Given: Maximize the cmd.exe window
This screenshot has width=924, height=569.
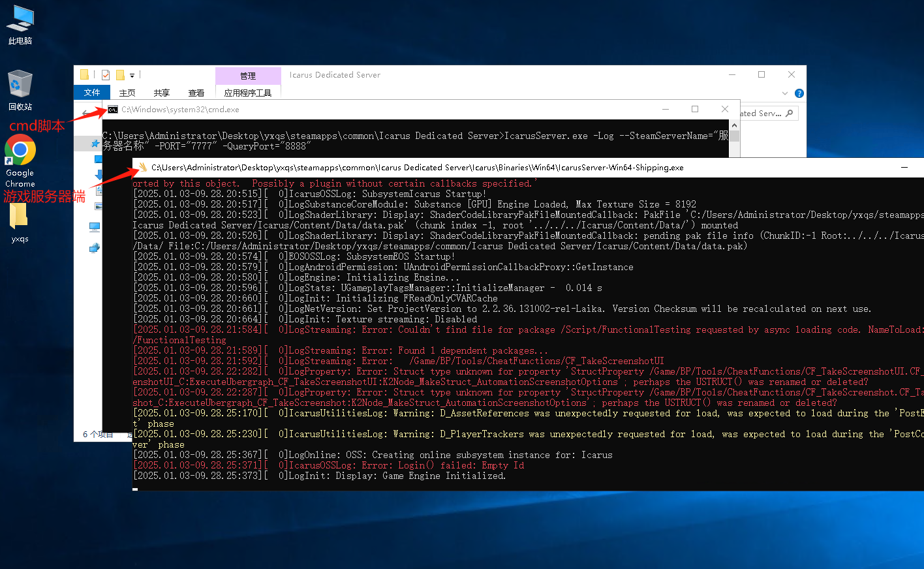Looking at the screenshot, I should coord(695,109).
